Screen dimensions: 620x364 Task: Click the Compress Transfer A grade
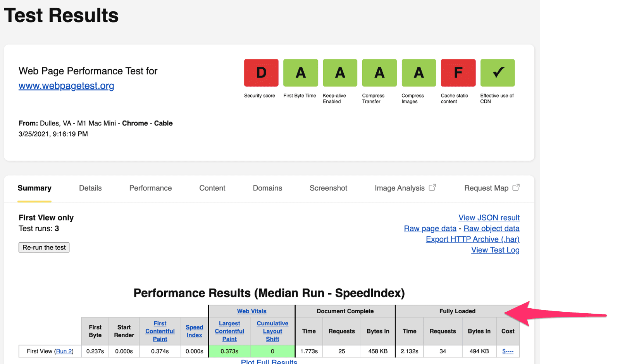(379, 73)
